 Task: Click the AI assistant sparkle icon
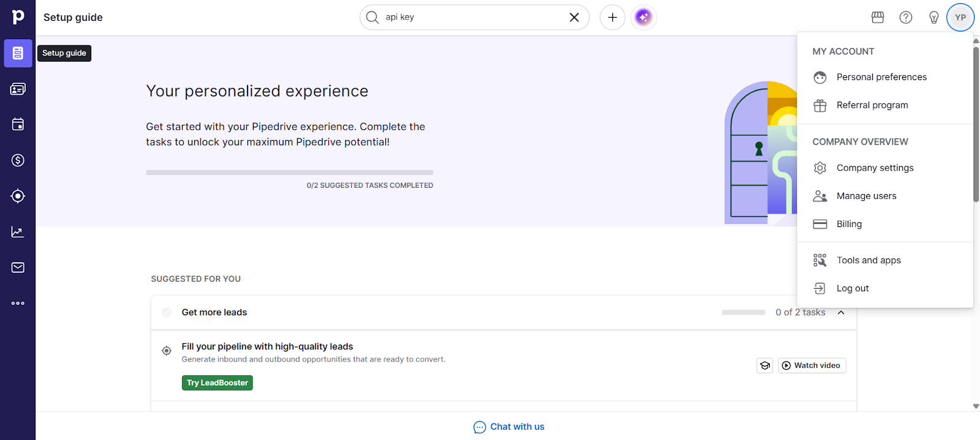point(643,17)
